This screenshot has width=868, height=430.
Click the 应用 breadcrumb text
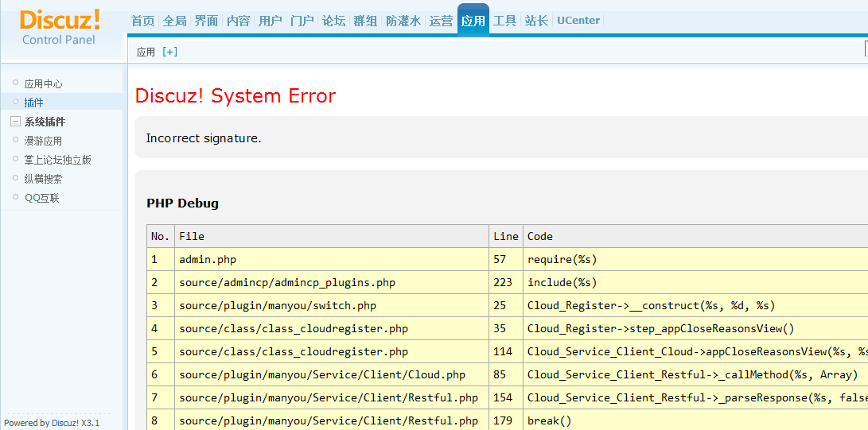(x=146, y=52)
